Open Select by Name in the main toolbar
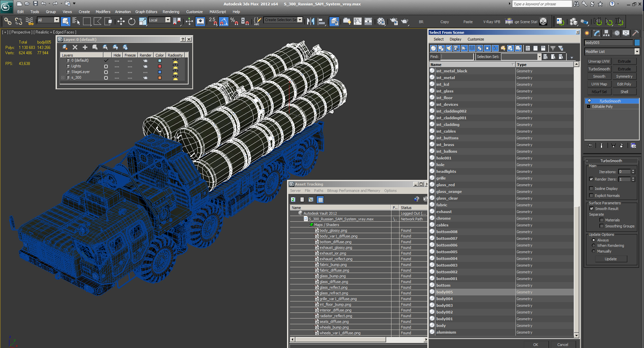This screenshot has width=644, height=348. click(x=76, y=21)
